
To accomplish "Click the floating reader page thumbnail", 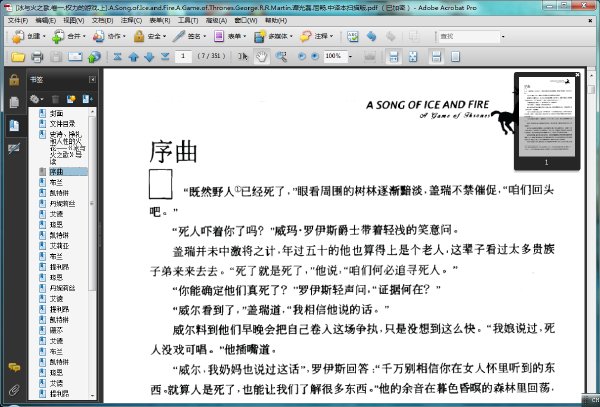I will (547, 117).
